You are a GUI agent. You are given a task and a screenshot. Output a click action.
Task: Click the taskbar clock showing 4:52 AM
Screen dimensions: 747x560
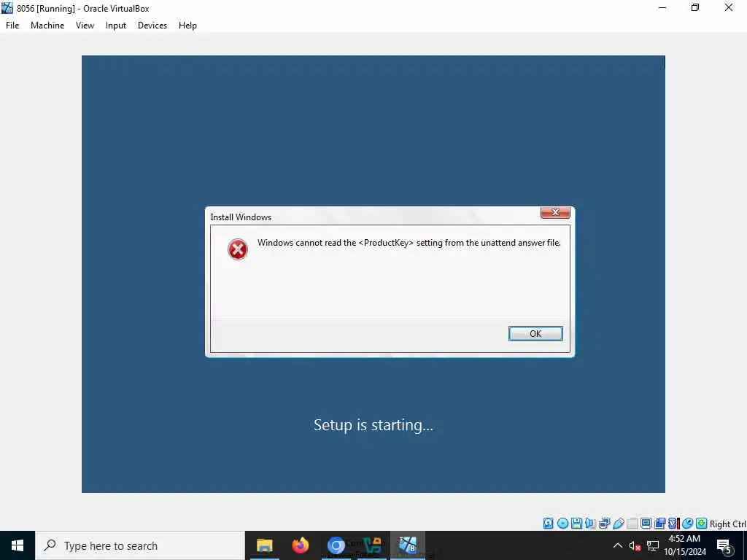tap(685, 545)
